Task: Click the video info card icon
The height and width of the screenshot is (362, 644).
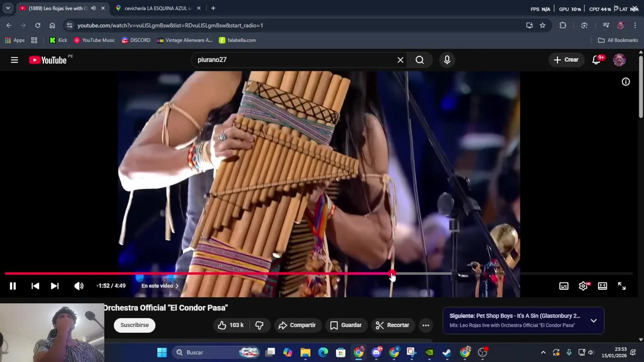Action: point(626,81)
